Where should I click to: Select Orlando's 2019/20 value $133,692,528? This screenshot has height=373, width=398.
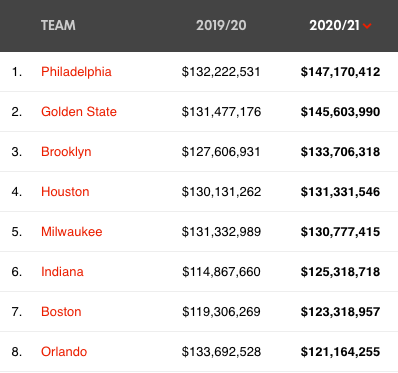pyautogui.click(x=221, y=352)
